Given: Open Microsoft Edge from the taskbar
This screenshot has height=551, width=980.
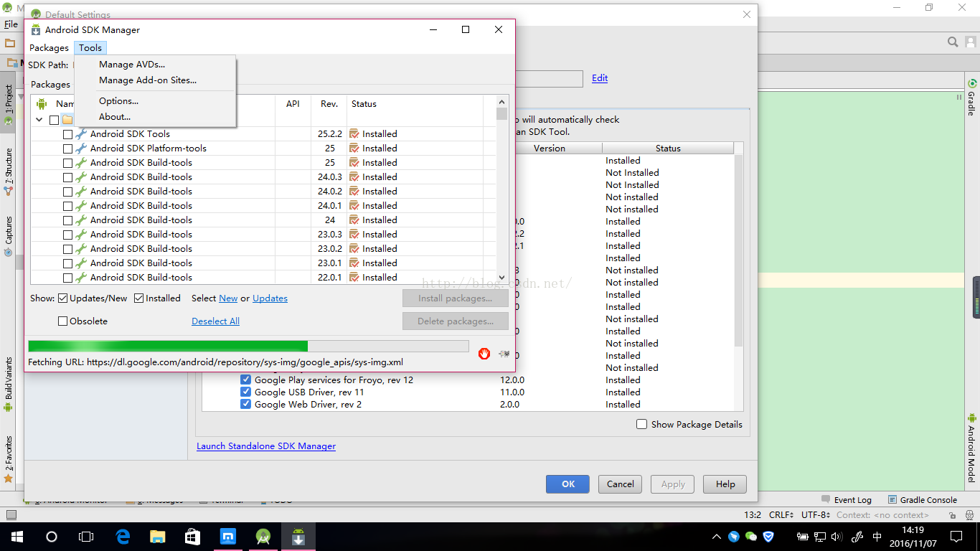Looking at the screenshot, I should 123,536.
